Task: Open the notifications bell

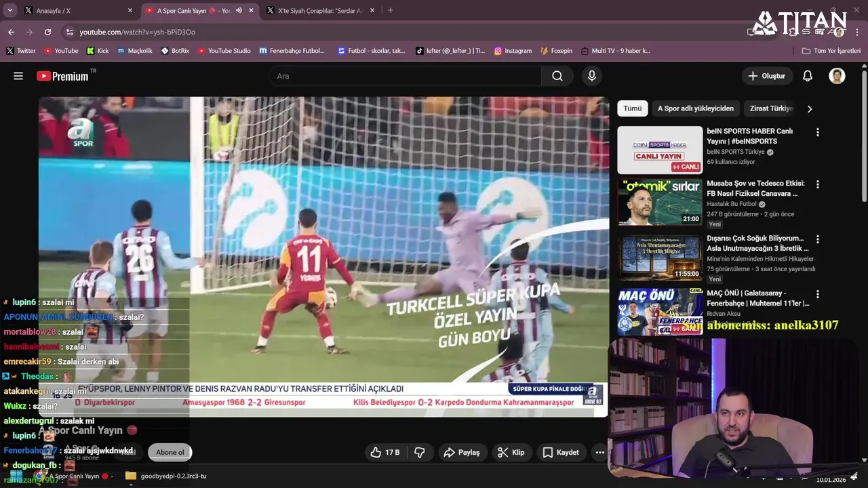Action: (807, 76)
